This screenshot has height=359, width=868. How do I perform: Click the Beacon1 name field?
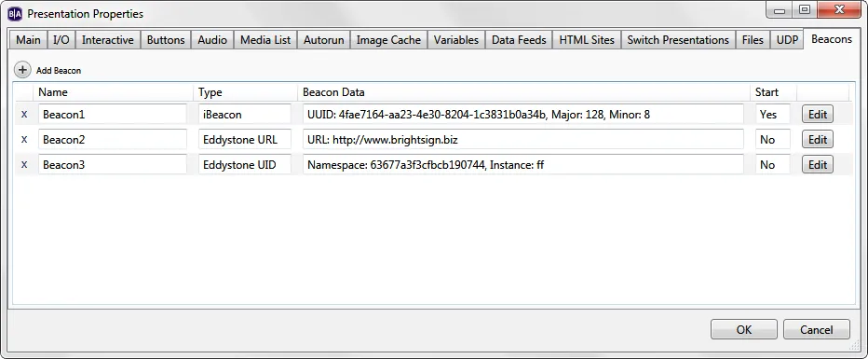(113, 115)
